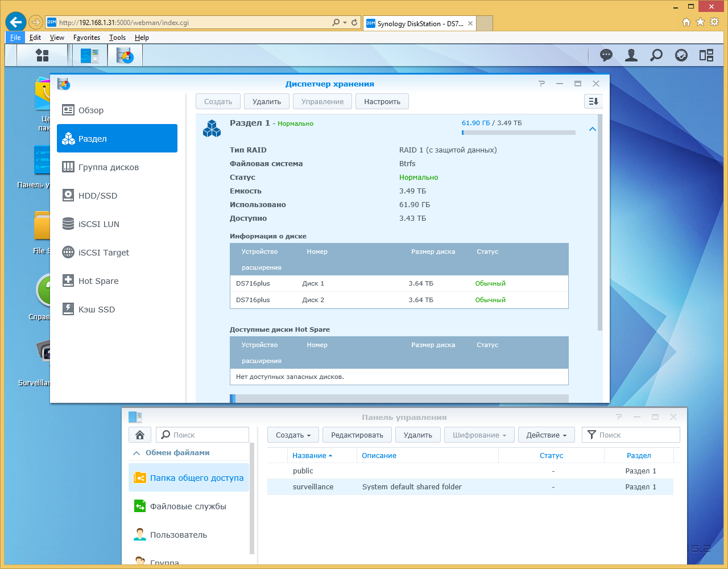
Task: Open the user account options icon
Action: click(x=631, y=55)
